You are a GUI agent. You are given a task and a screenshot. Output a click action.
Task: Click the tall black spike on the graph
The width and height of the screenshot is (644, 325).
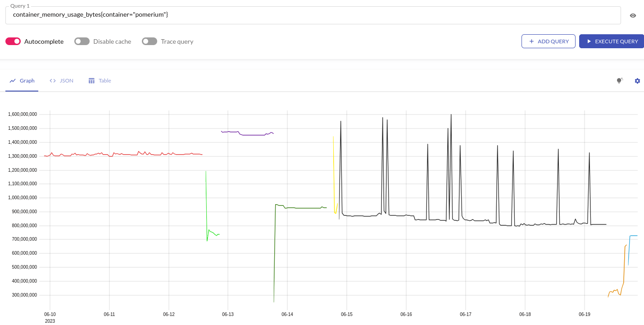point(451,135)
